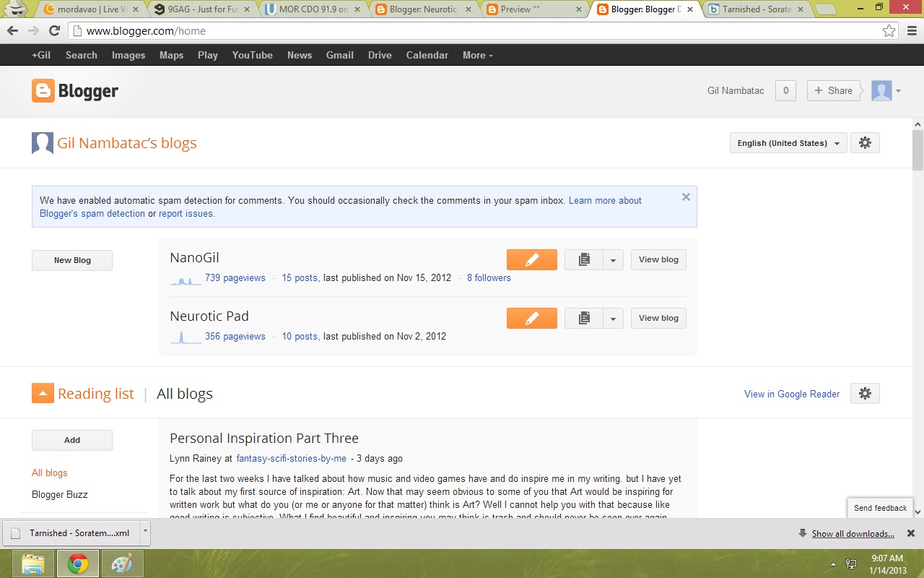Dismiss the spam detection notice

(x=686, y=197)
